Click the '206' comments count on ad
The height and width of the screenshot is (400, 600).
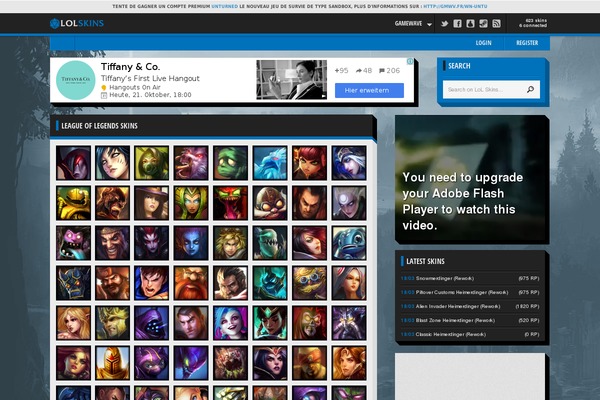[x=390, y=70]
